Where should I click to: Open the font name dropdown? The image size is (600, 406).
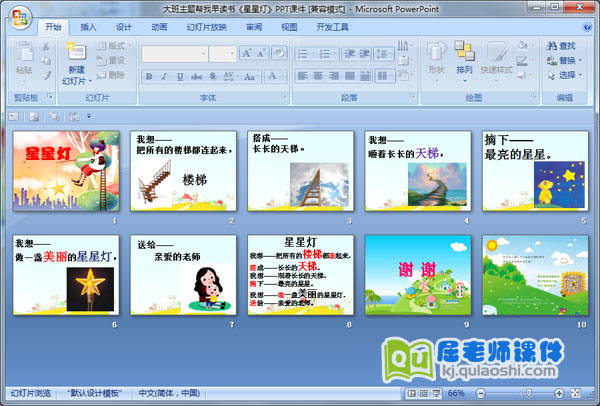tap(204, 54)
